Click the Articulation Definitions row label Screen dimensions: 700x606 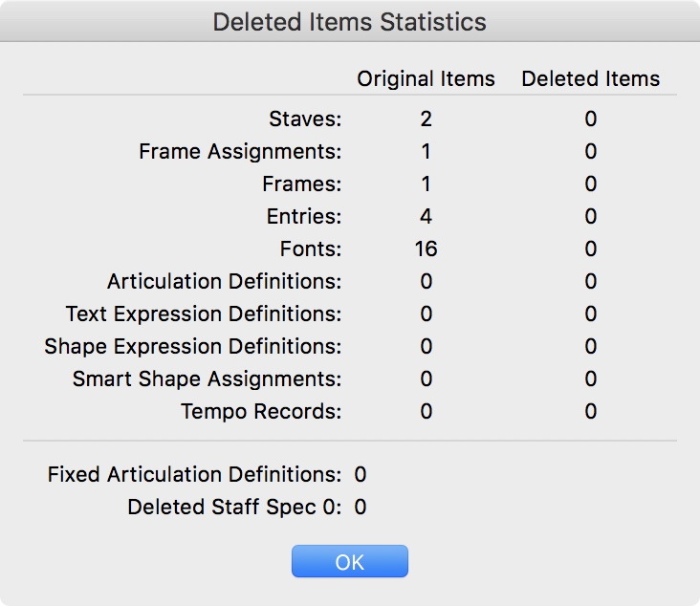tap(224, 282)
